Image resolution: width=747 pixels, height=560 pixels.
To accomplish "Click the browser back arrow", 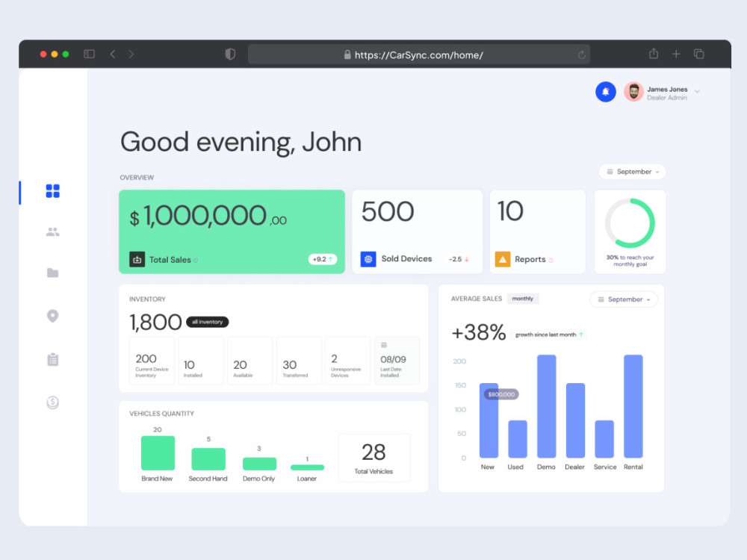I will (113, 55).
